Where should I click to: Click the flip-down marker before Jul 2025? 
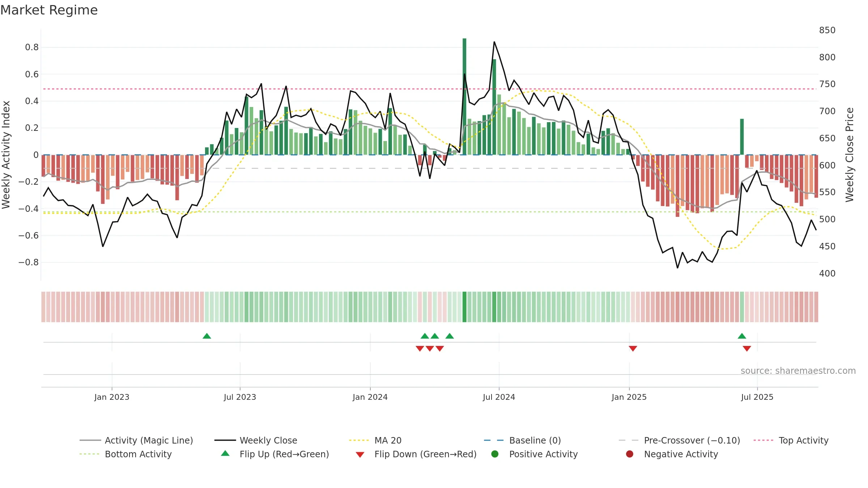click(x=747, y=348)
